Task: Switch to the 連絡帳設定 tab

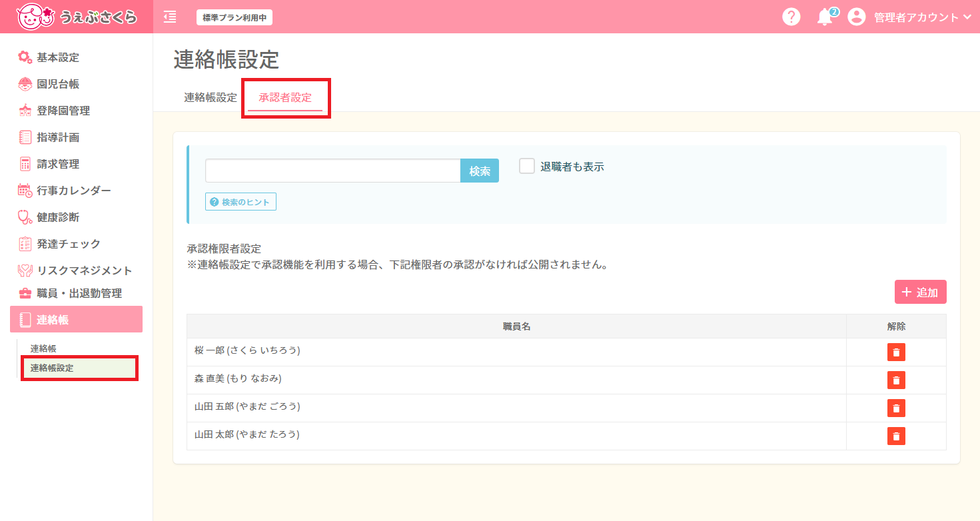Action: pyautogui.click(x=211, y=97)
